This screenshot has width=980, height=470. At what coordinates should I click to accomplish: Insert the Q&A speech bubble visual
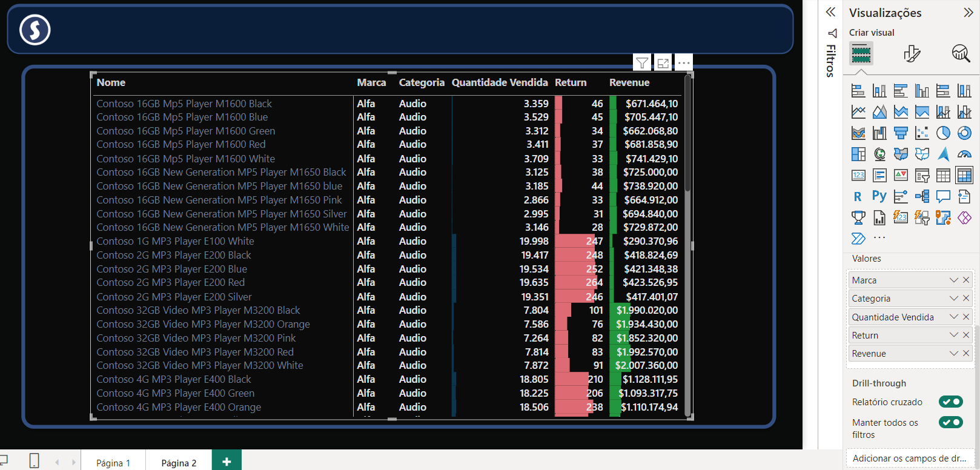coord(943,197)
